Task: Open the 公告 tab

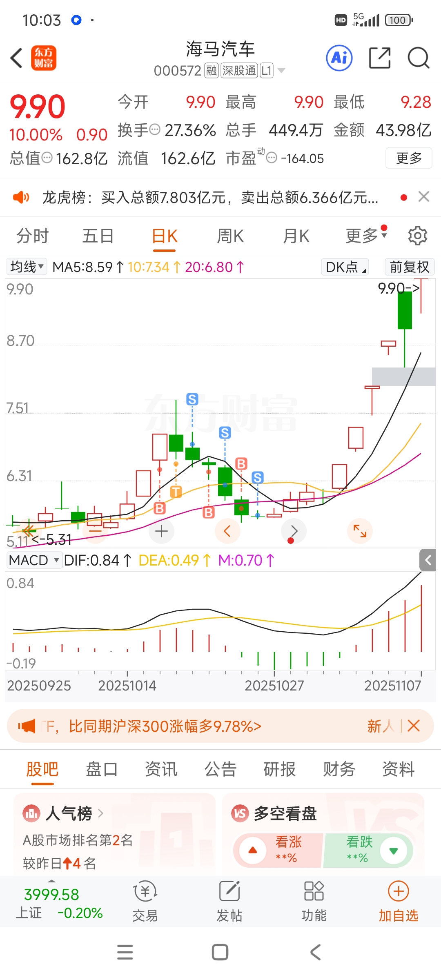Action: (220, 769)
